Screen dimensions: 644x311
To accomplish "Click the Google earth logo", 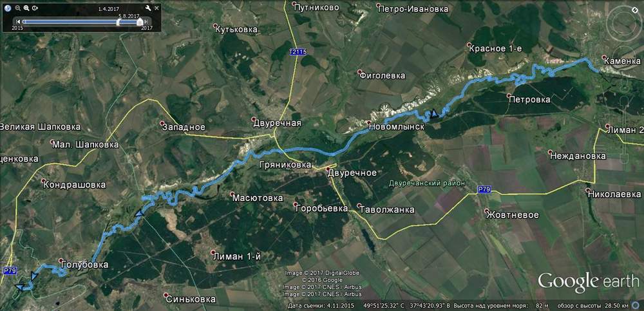I will coord(589,282).
